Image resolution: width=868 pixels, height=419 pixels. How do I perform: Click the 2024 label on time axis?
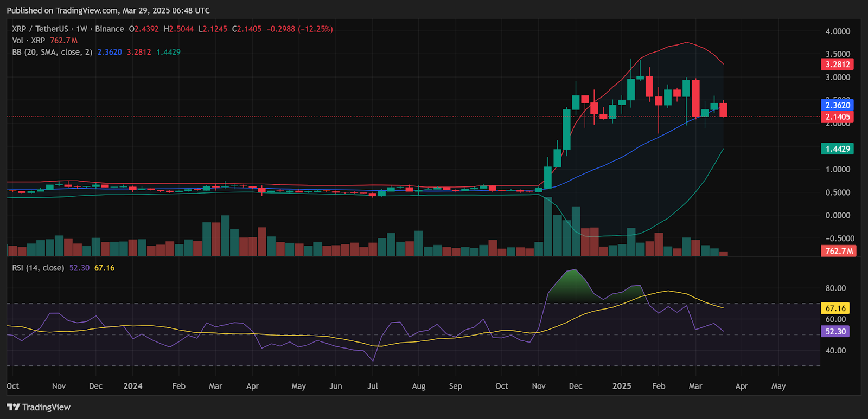tap(132, 386)
